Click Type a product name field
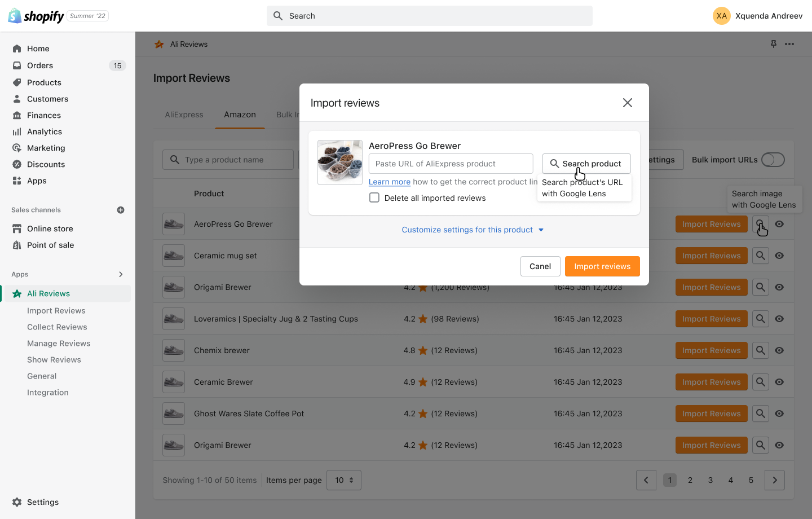812x519 pixels. click(228, 160)
